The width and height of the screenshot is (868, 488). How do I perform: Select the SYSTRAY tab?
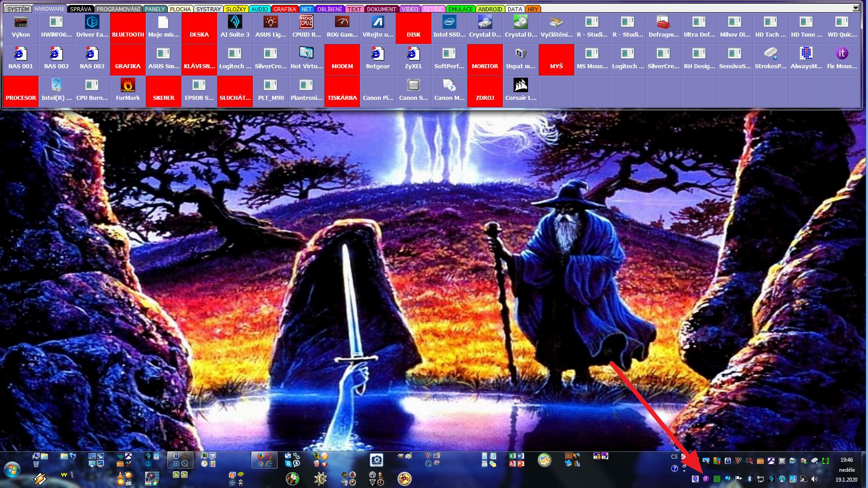coord(208,9)
